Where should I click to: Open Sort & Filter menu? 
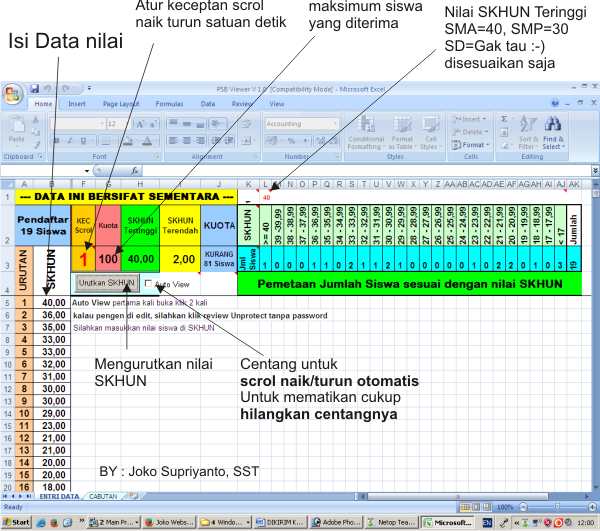tap(528, 132)
